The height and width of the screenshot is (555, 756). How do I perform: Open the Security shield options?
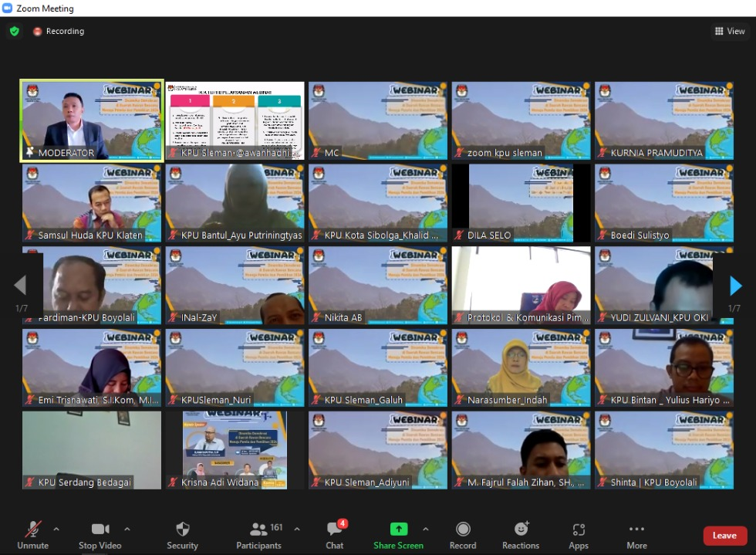[x=182, y=534]
